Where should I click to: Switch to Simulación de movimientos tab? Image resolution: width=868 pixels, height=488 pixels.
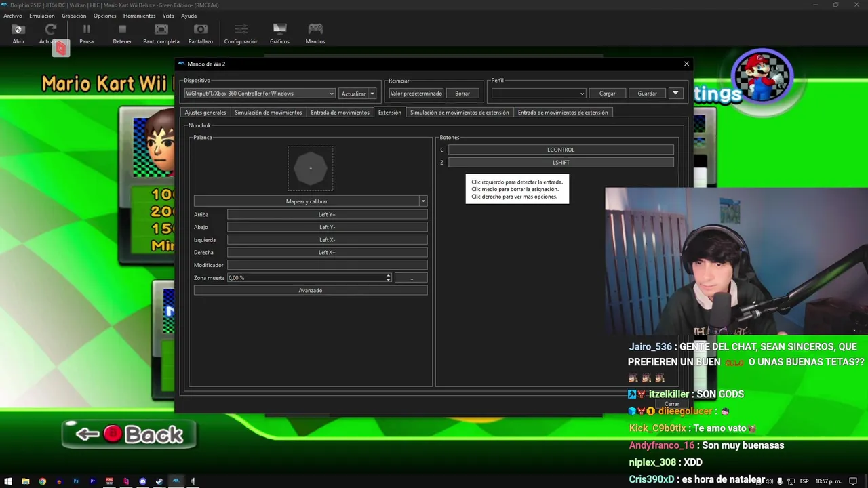point(269,113)
